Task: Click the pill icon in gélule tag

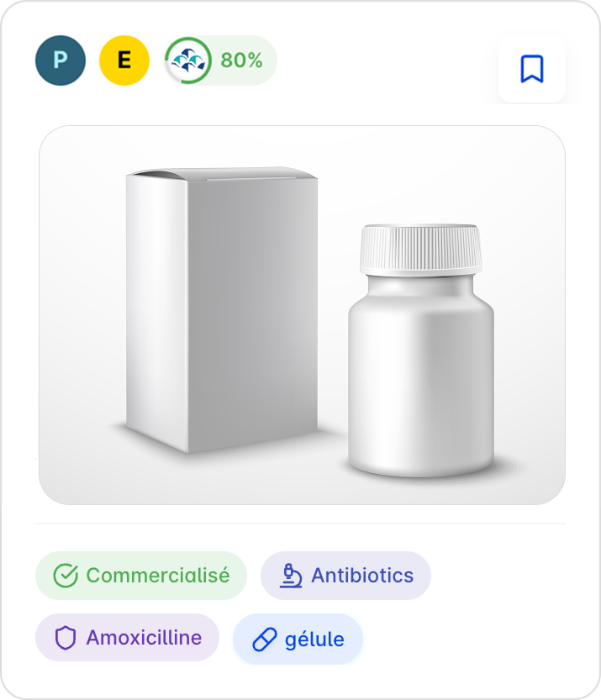Action: pyautogui.click(x=265, y=639)
